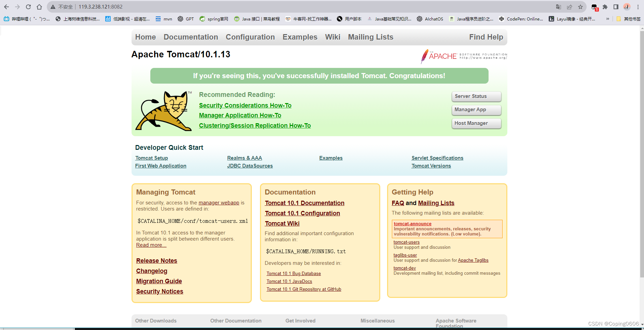Open Tomcat 10.1 Bug Database link
Viewport: 644px width, 330px height.
294,274
